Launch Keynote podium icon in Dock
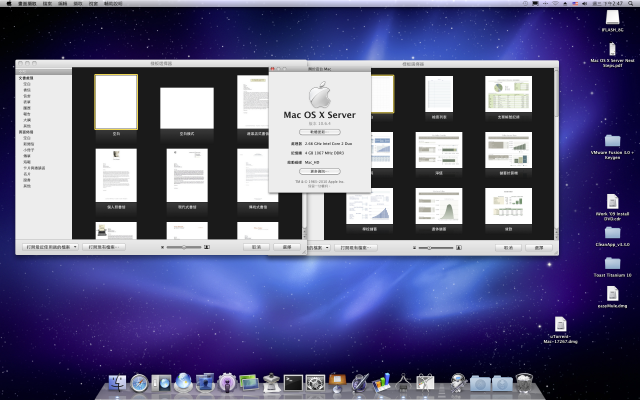This screenshot has height=400, width=640. coord(337,382)
